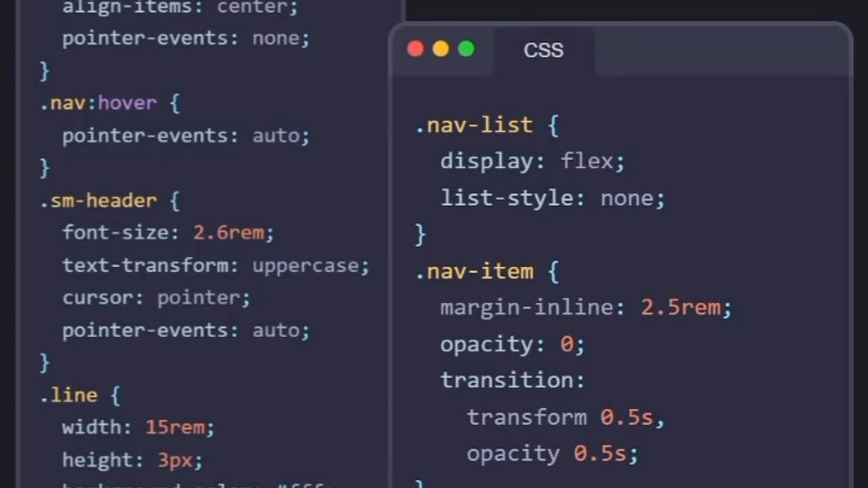Click the 'list-style: none;' line

pyautogui.click(x=553, y=198)
